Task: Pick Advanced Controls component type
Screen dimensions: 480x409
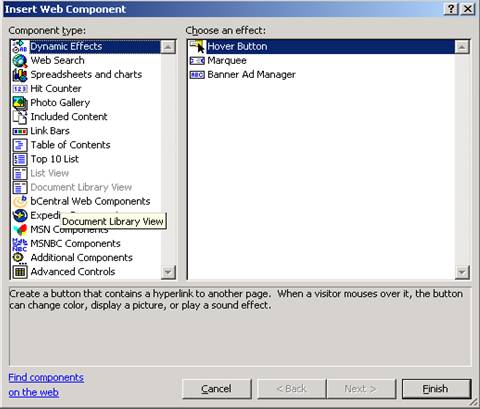Action: pyautogui.click(x=64, y=272)
